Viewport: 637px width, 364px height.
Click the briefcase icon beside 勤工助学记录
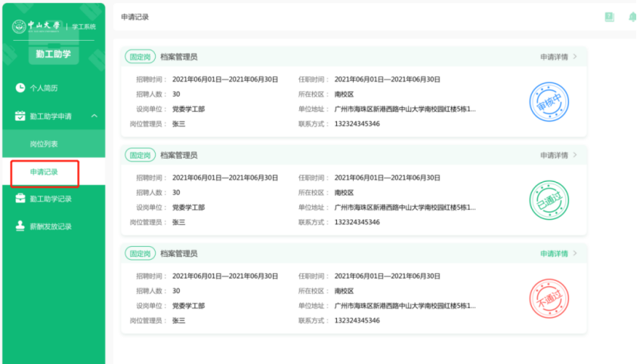(x=20, y=199)
